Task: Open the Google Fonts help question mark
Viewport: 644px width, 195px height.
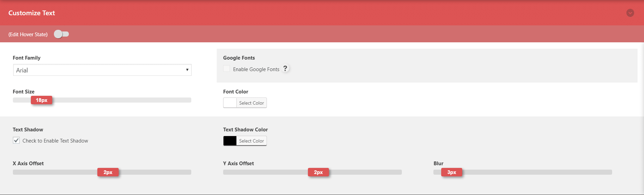Action: tap(285, 68)
